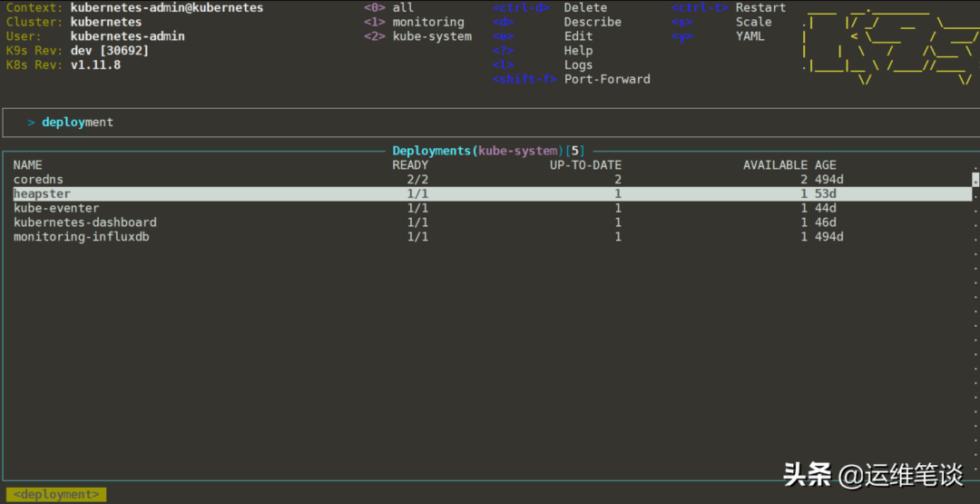This screenshot has height=504, width=980.
Task: Click the UP-TO-DATE column header
Action: [585, 165]
